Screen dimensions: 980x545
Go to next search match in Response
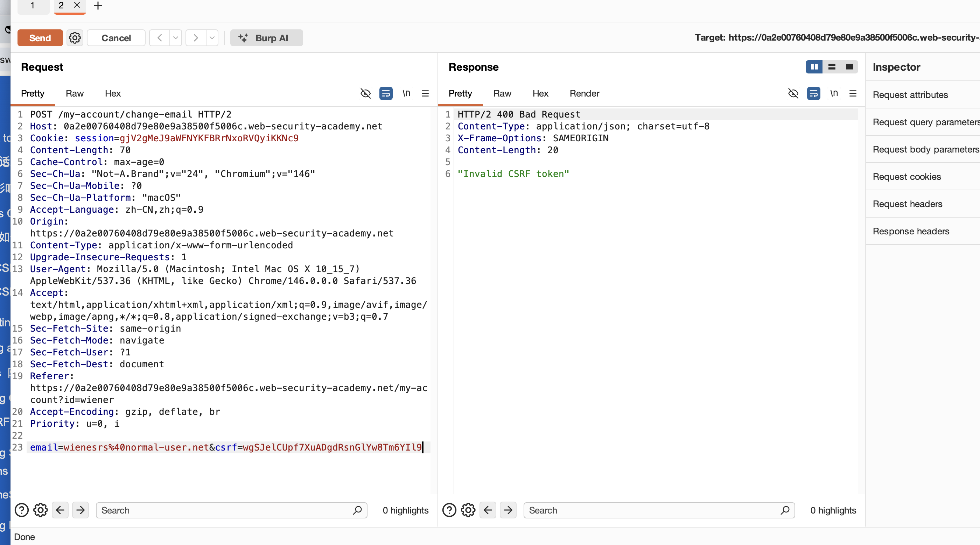[x=508, y=510]
